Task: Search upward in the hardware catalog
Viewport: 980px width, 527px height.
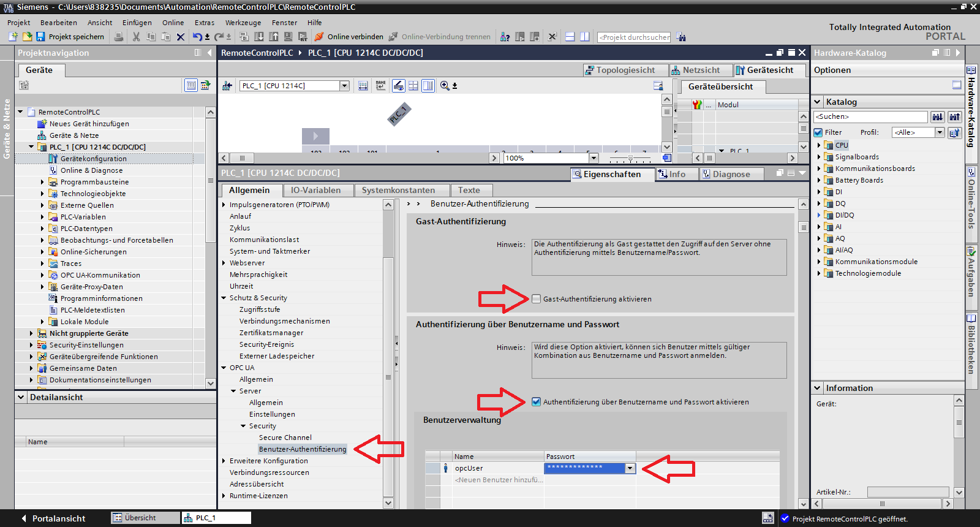Action: click(x=955, y=116)
